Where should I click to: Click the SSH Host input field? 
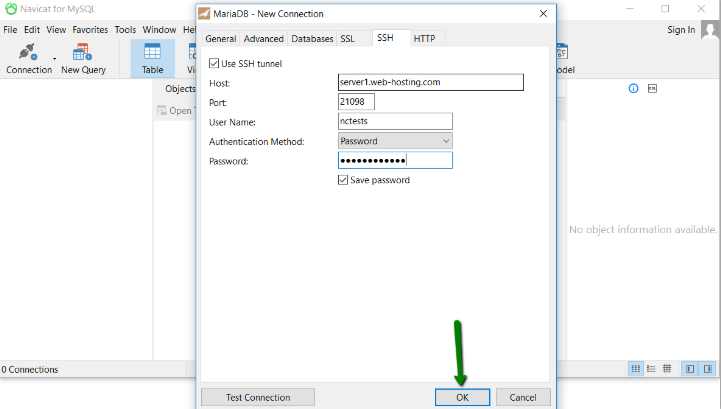(x=430, y=82)
